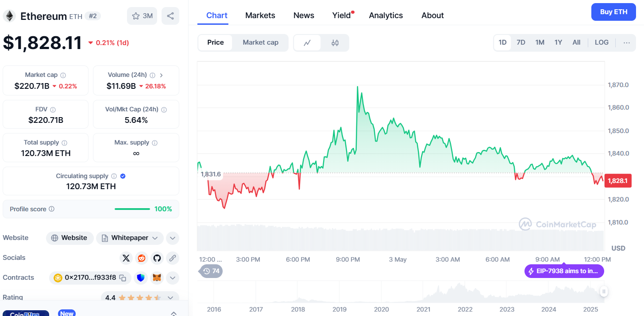The height and width of the screenshot is (316, 644).
Task: Open Ethereum's Reddit community icon
Action: point(142,258)
